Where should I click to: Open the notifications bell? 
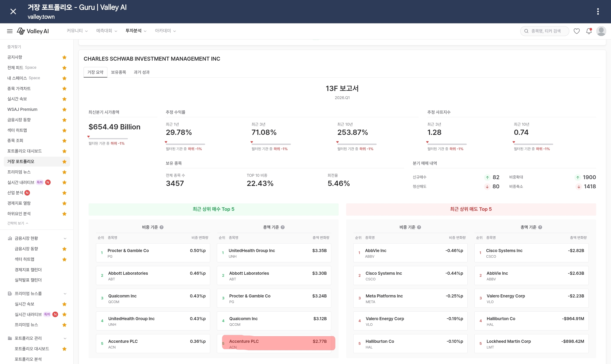(589, 31)
